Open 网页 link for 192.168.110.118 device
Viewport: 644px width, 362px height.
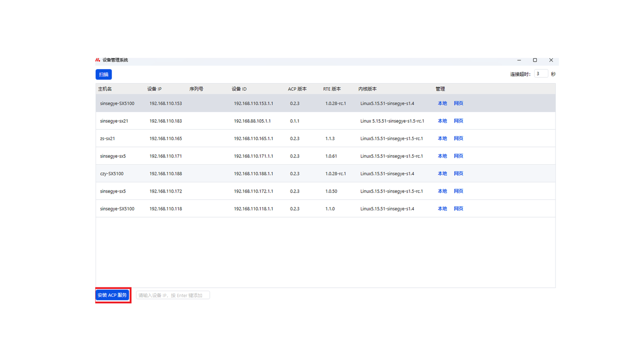(x=458, y=208)
